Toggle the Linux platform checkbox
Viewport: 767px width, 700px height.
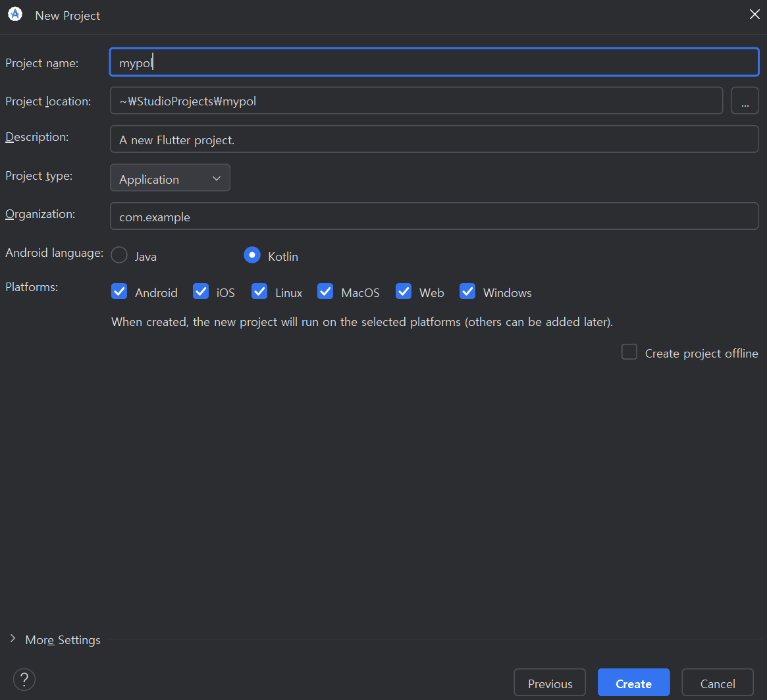click(259, 292)
